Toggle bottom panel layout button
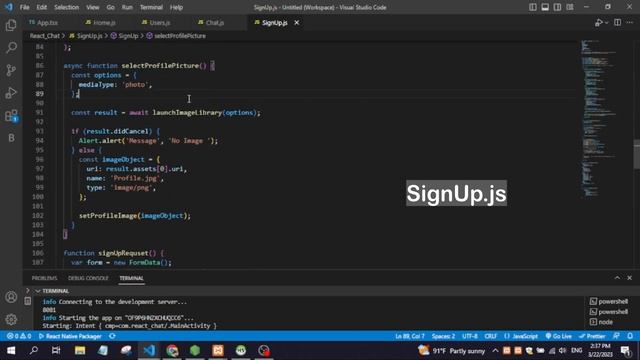 [x=545, y=7]
